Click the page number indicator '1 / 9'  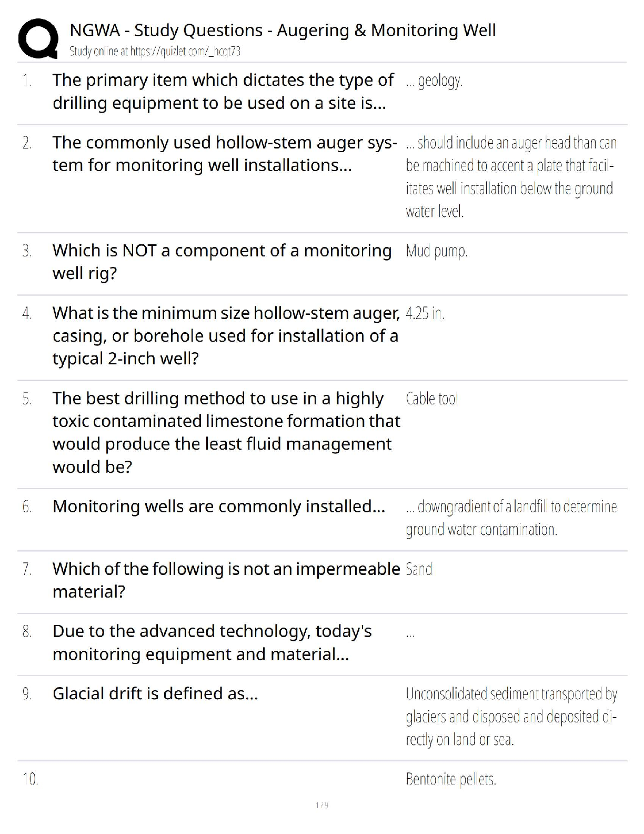click(x=322, y=805)
